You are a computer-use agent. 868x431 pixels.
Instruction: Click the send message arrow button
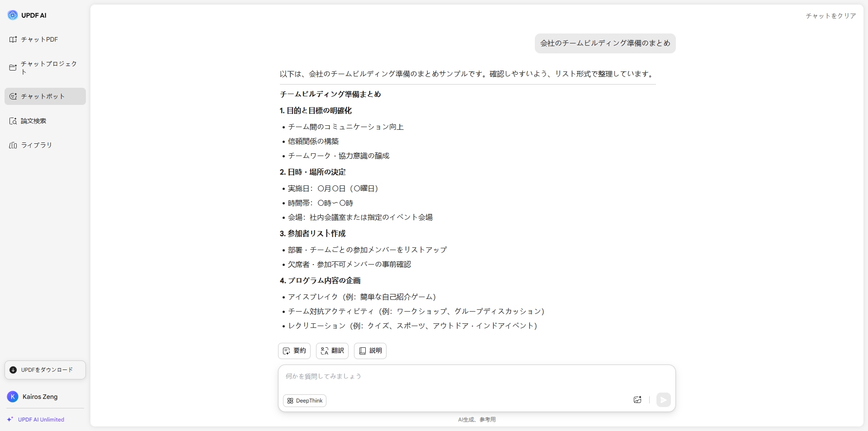[x=663, y=400]
